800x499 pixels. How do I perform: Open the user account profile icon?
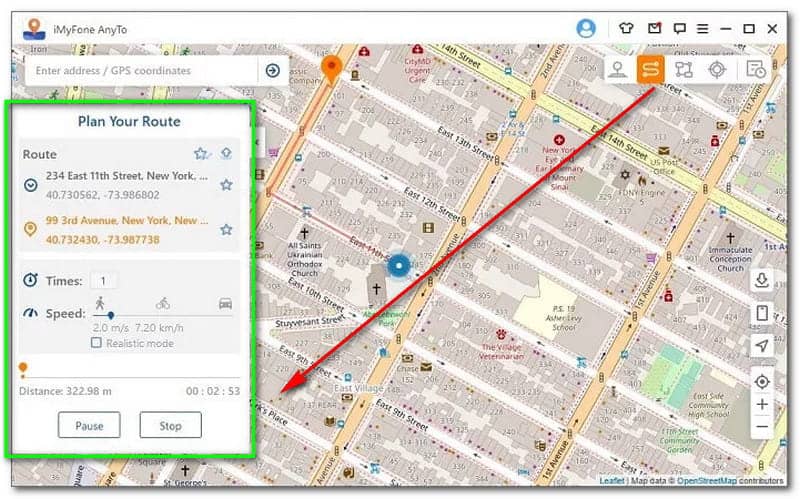586,28
